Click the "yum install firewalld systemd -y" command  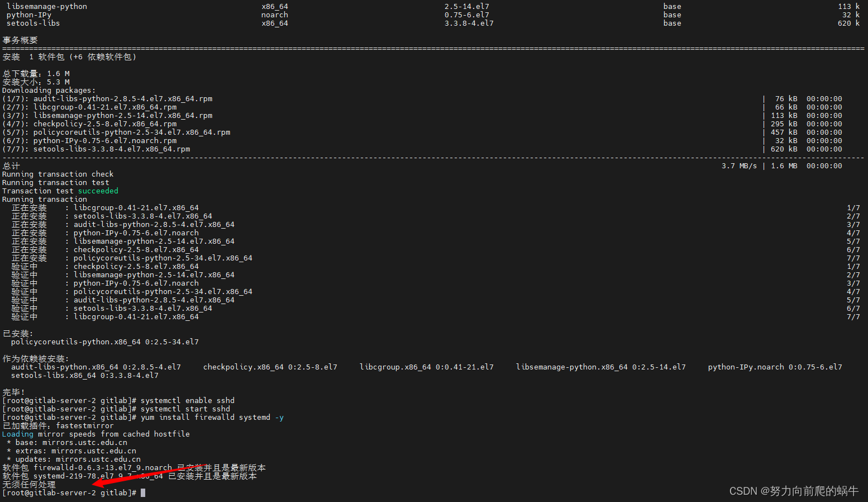(x=212, y=418)
